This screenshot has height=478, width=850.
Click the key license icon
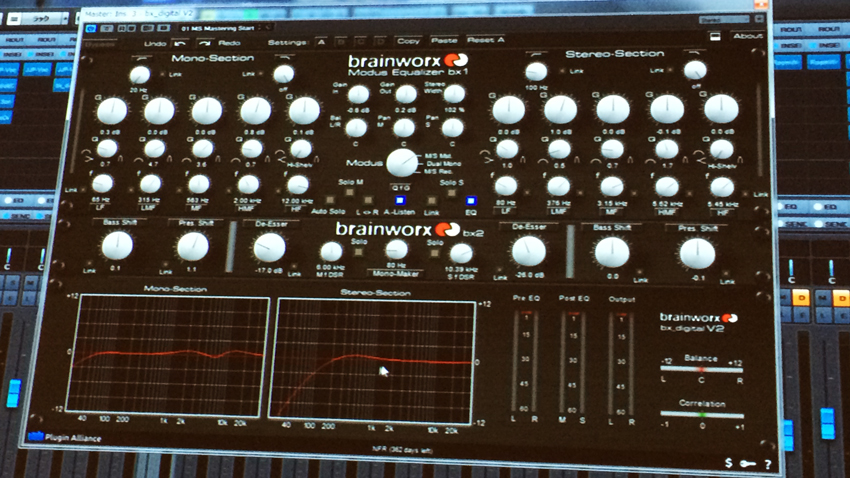(748, 463)
